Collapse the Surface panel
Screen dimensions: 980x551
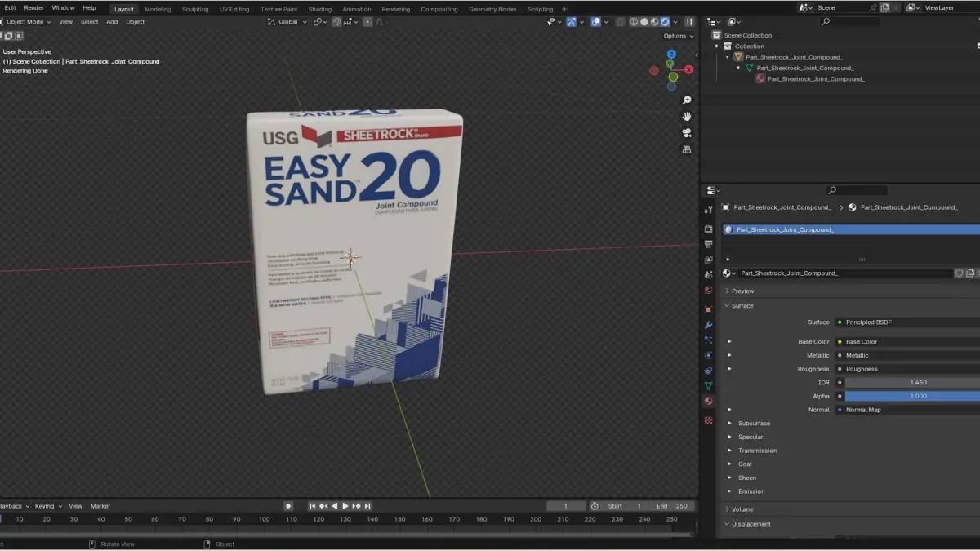[x=728, y=306]
